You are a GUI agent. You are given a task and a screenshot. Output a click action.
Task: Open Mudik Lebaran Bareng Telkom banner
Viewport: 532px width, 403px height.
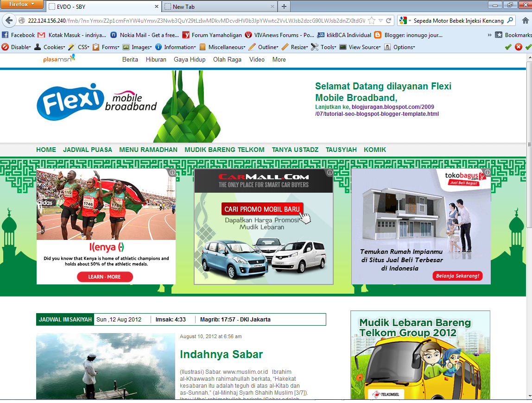[420, 355]
